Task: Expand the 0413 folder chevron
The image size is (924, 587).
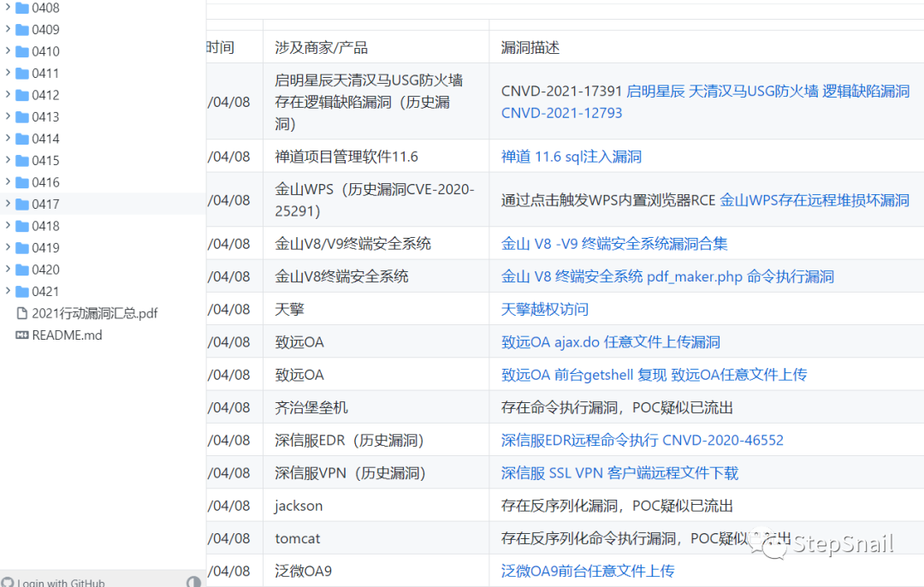Action: coord(8,116)
